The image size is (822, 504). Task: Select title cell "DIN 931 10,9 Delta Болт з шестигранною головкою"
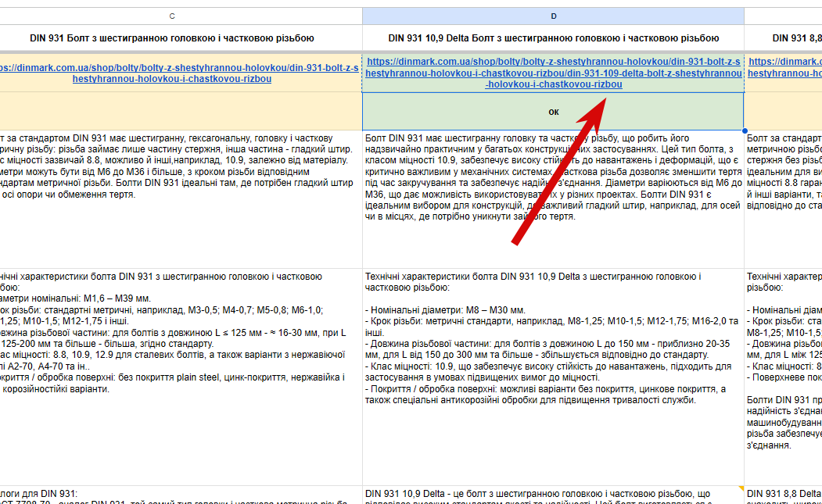pos(553,38)
